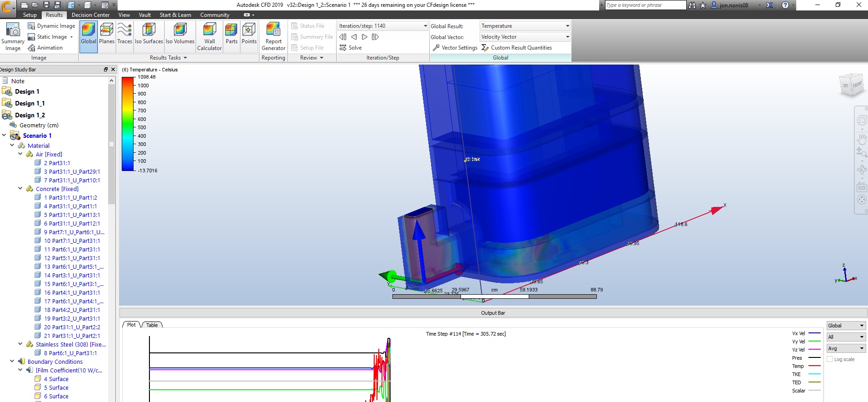Select the Planes results tool
Image resolution: width=868 pixels, height=402 pixels.
coord(107,37)
